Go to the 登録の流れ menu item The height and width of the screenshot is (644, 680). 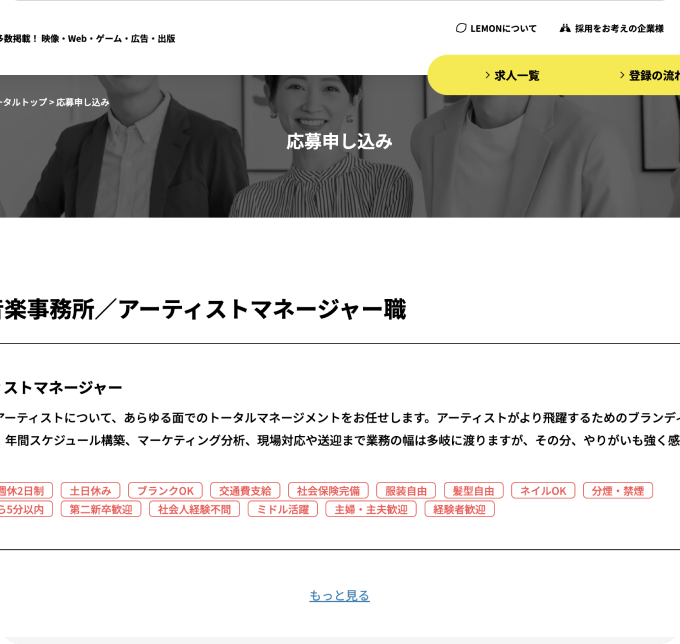pyautogui.click(x=653, y=75)
